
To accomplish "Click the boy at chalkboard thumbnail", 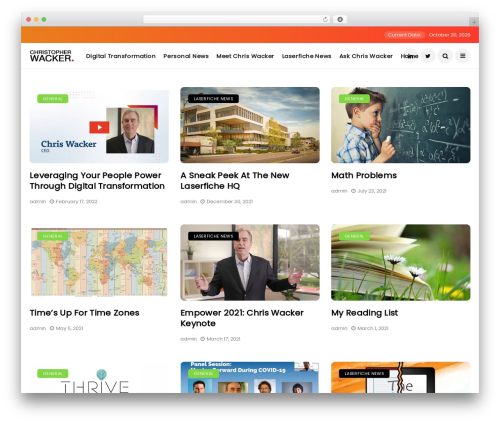I will (x=401, y=125).
